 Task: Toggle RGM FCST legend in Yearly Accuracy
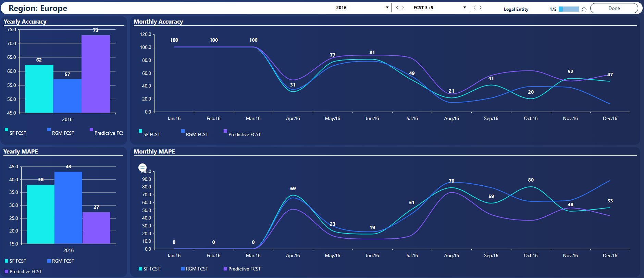click(61, 132)
